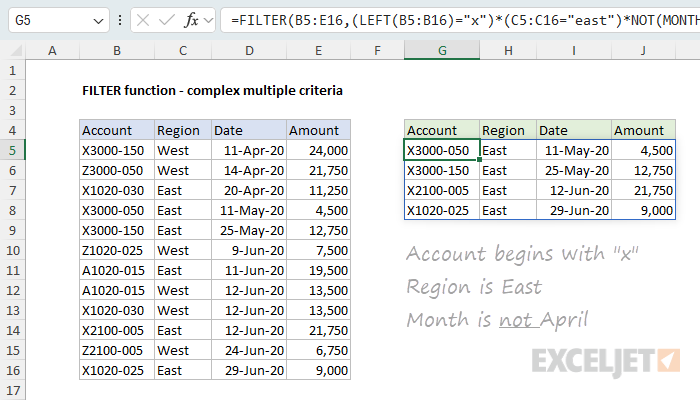The width and height of the screenshot is (700, 400).
Task: Click the note 'Region is East'
Action: pos(474,287)
